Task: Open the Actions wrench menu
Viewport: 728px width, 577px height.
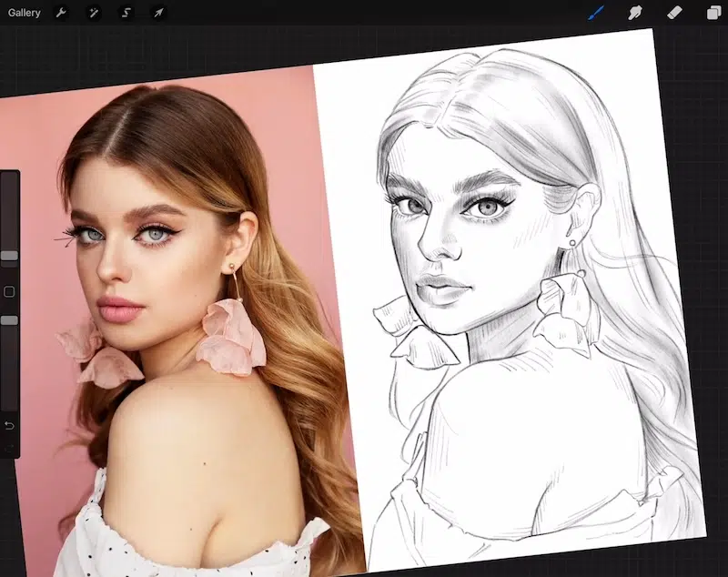Action: [x=61, y=13]
